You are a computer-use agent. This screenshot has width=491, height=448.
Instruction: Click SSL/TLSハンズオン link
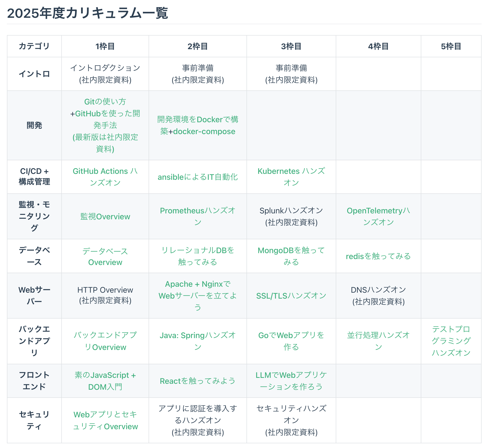click(291, 296)
